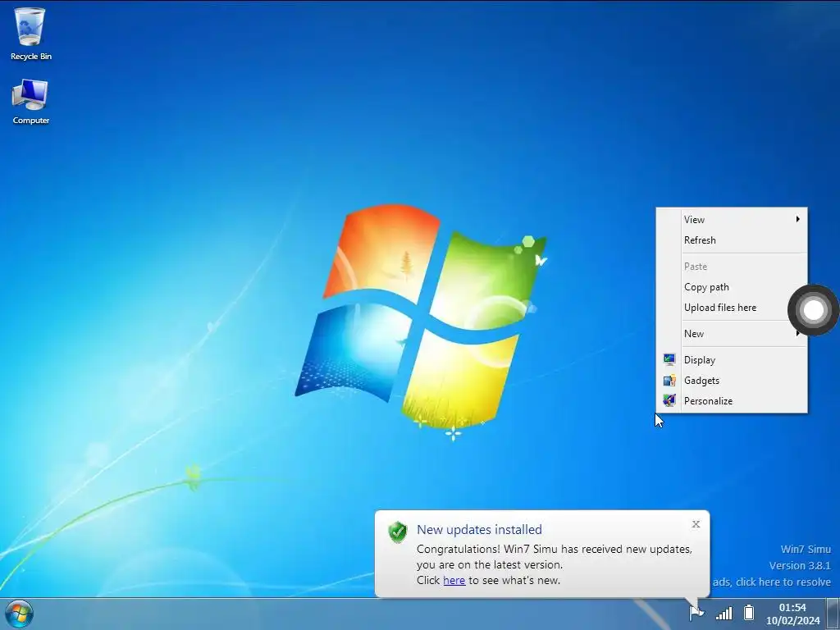The image size is (840, 630).
Task: Tap the floating round assistive button
Action: 813,310
